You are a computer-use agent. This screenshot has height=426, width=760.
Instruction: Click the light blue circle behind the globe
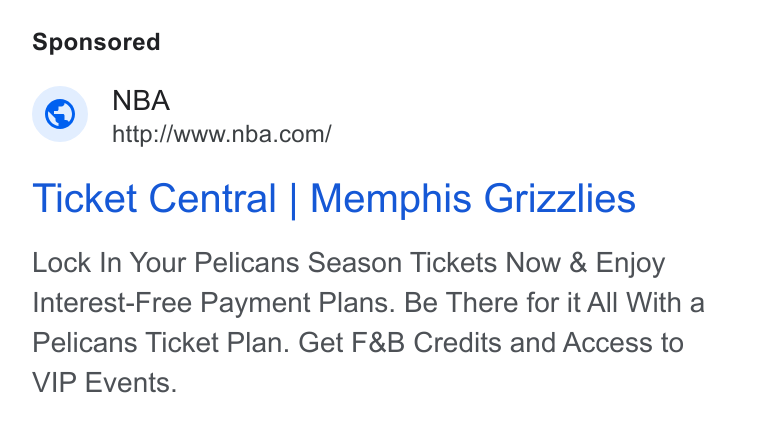[x=60, y=114]
